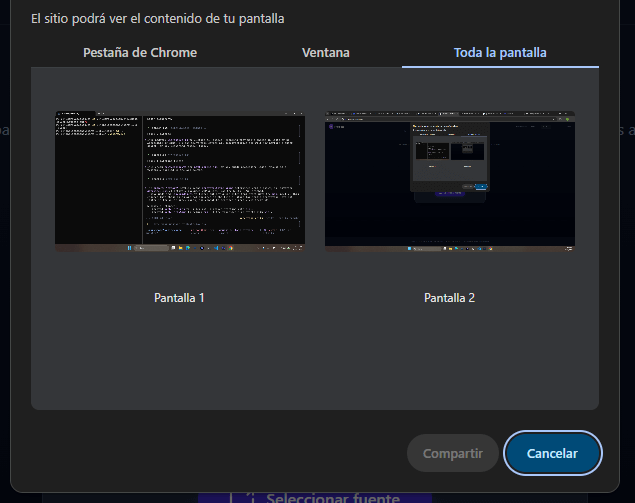This screenshot has width=635, height=503.
Task: Cancel the screen sharing dialog
Action: [553, 453]
